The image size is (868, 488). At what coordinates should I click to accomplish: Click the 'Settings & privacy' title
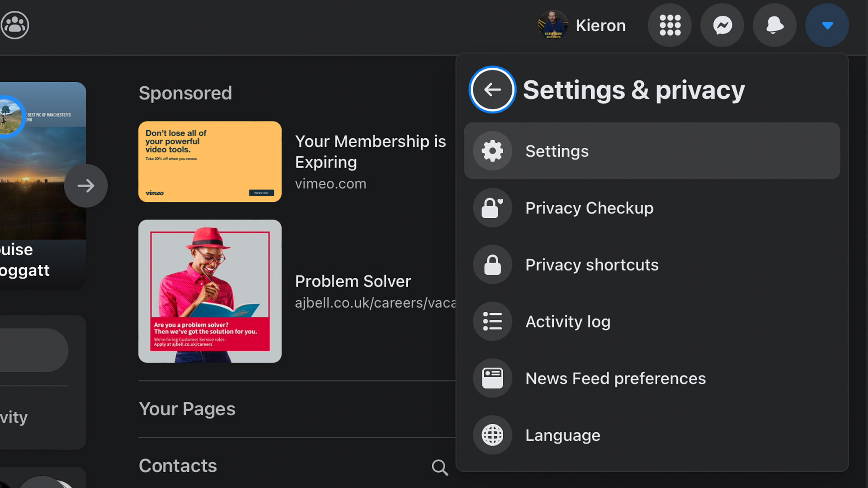[x=634, y=90]
